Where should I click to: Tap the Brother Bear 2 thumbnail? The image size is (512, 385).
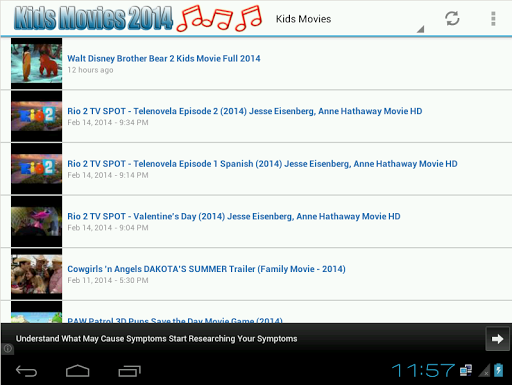36,63
